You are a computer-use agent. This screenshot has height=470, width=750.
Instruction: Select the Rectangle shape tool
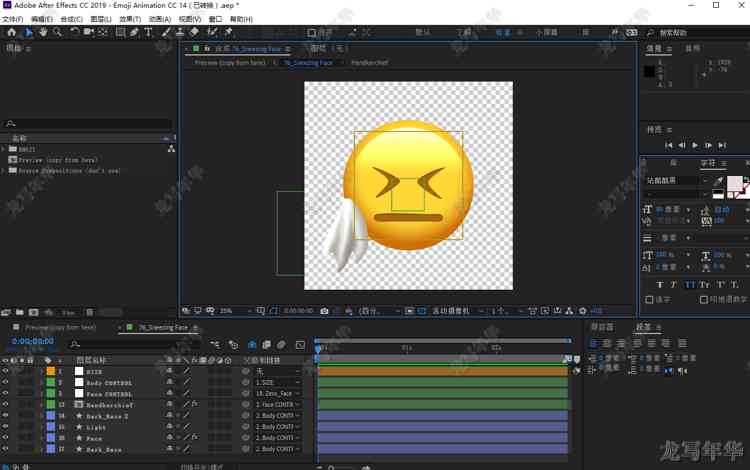(121, 32)
